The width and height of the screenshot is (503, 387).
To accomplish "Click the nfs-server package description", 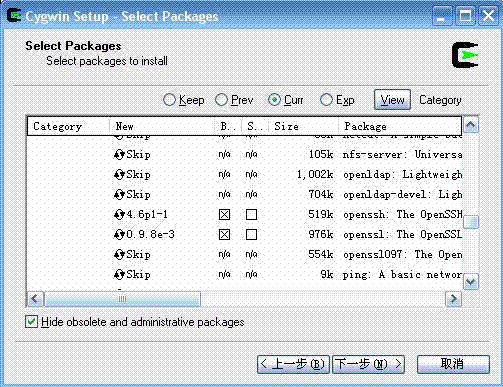I will [403, 155].
